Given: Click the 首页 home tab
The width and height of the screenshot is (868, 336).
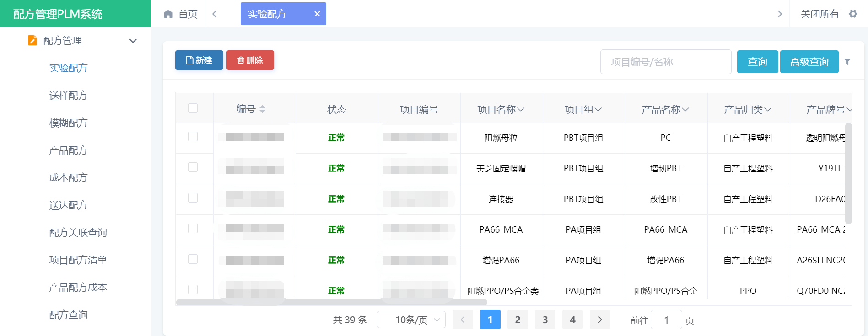Looking at the screenshot, I should 181,14.
